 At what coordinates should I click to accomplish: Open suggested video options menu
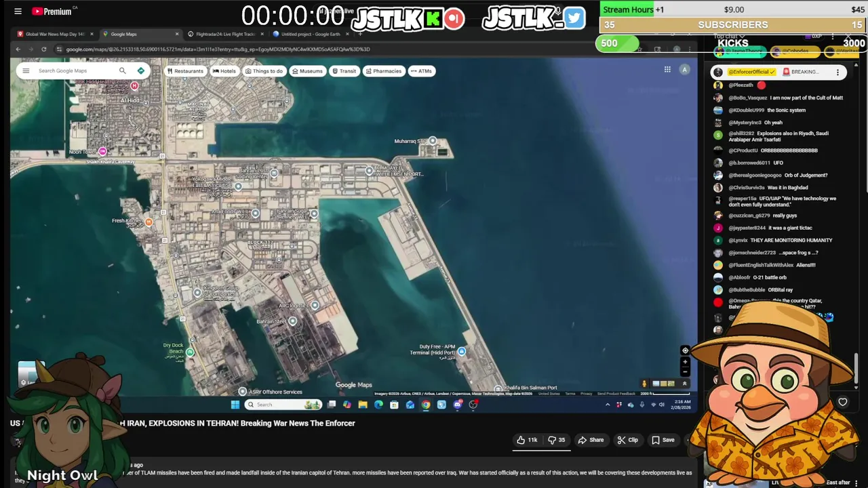[856, 483]
